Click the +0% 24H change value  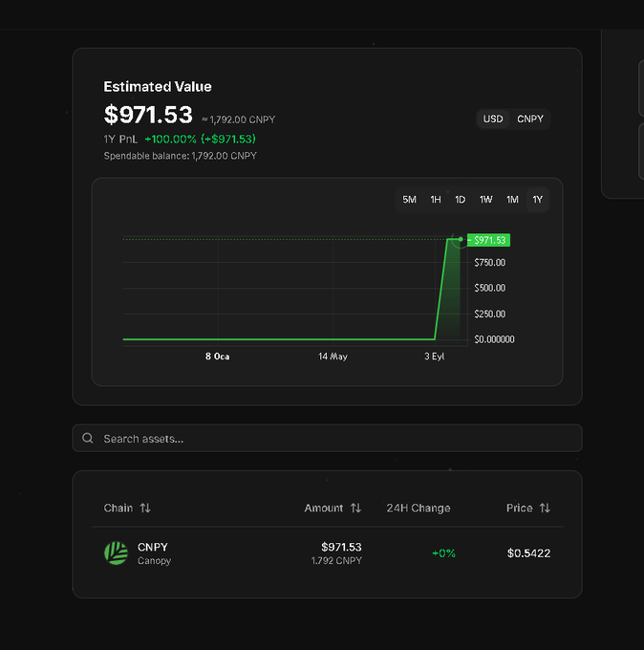coord(443,553)
